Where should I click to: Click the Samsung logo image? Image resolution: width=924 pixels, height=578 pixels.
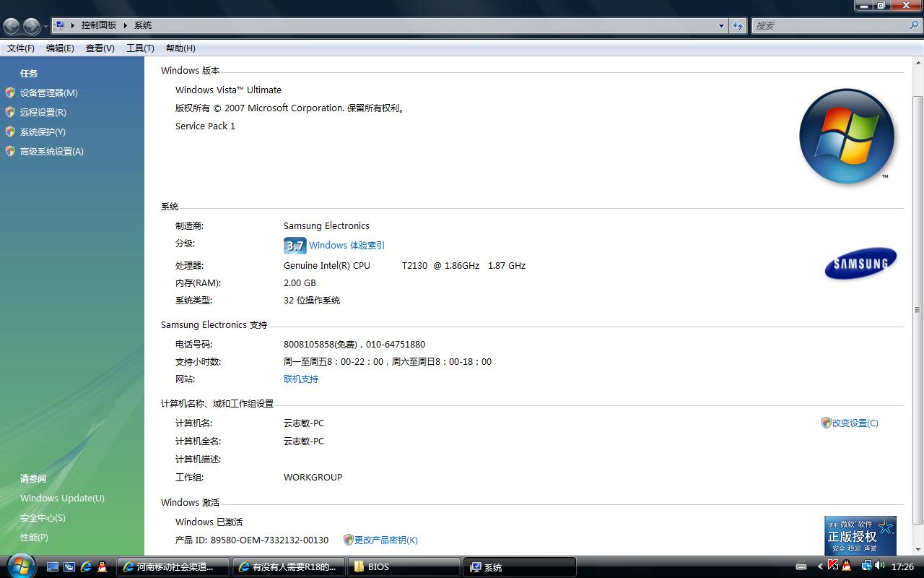[x=860, y=264]
